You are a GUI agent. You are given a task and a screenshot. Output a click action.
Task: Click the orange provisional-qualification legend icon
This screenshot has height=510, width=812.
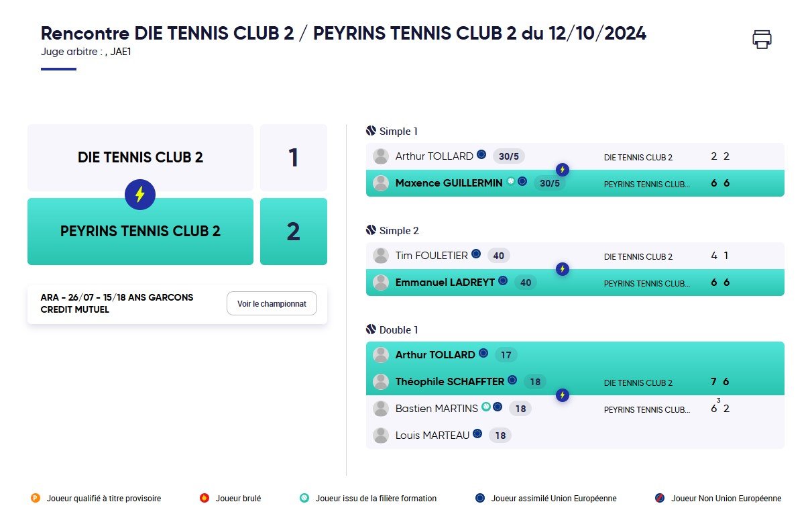point(36,498)
